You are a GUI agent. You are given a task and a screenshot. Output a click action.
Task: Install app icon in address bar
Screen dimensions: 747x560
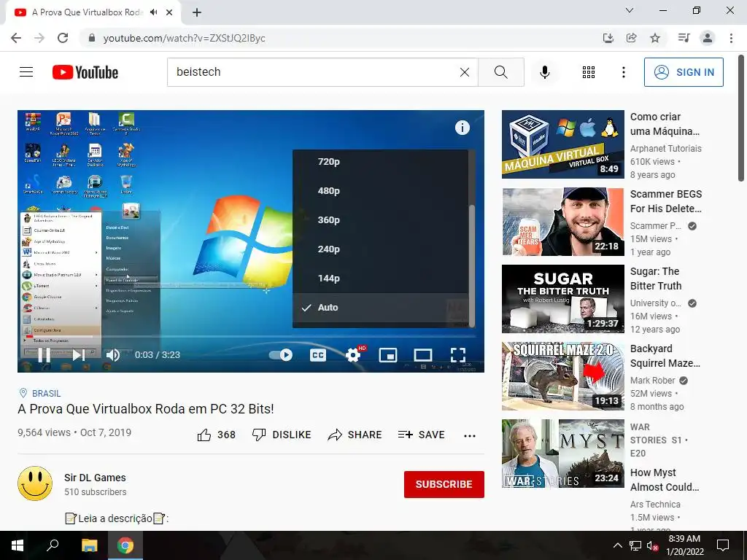[x=608, y=38]
